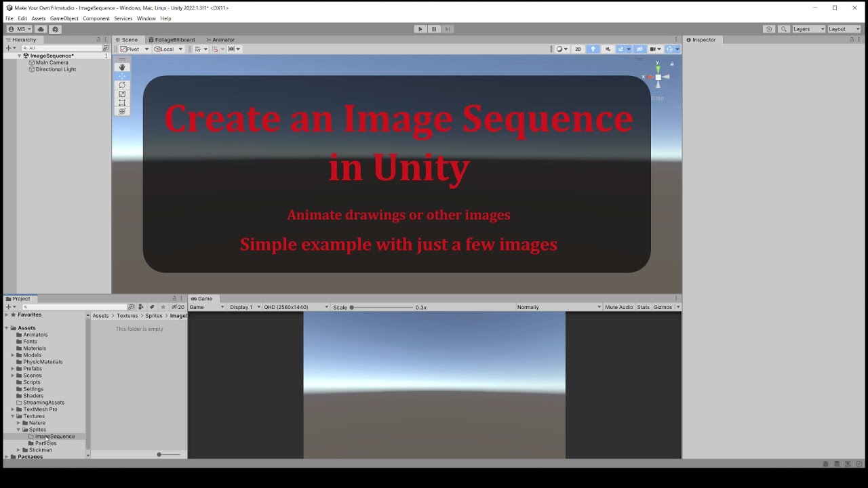Open the Component menu
The width and height of the screenshot is (868, 488).
(x=96, y=18)
